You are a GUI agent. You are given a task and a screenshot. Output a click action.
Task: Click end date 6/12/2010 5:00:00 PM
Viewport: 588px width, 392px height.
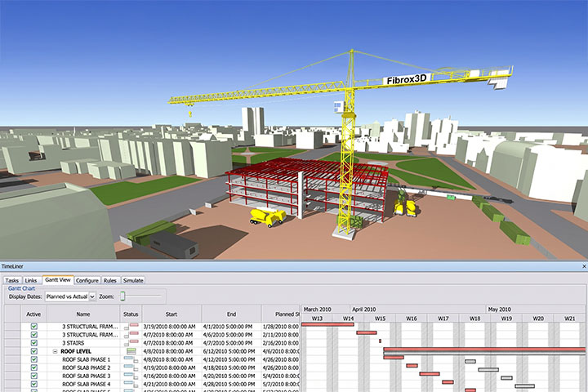pos(229,351)
